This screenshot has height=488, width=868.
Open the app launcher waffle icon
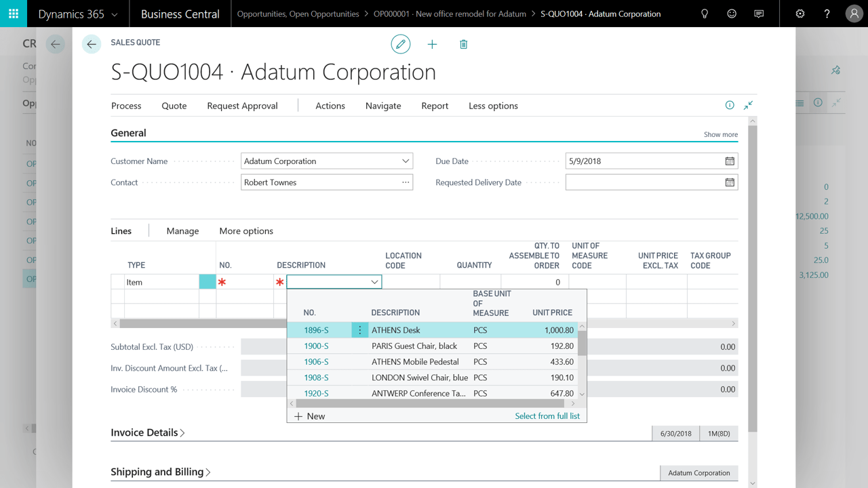[14, 14]
